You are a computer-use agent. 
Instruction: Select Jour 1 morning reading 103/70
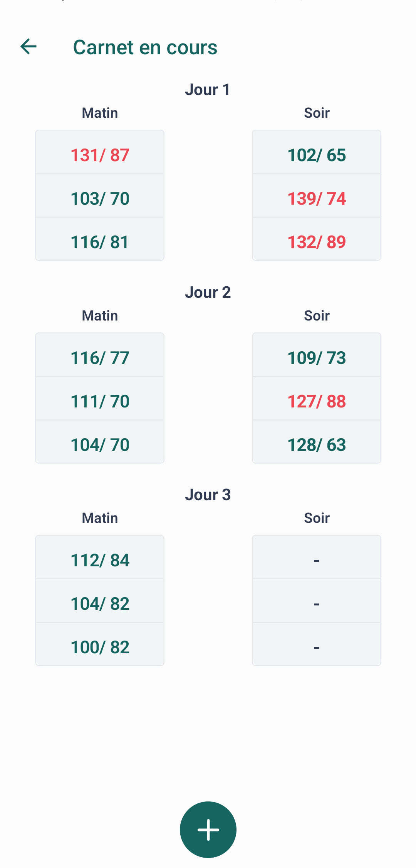click(x=100, y=196)
